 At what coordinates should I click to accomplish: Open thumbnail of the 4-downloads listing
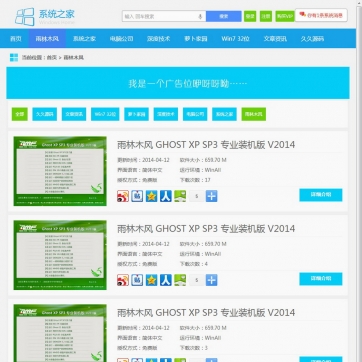tap(60, 255)
